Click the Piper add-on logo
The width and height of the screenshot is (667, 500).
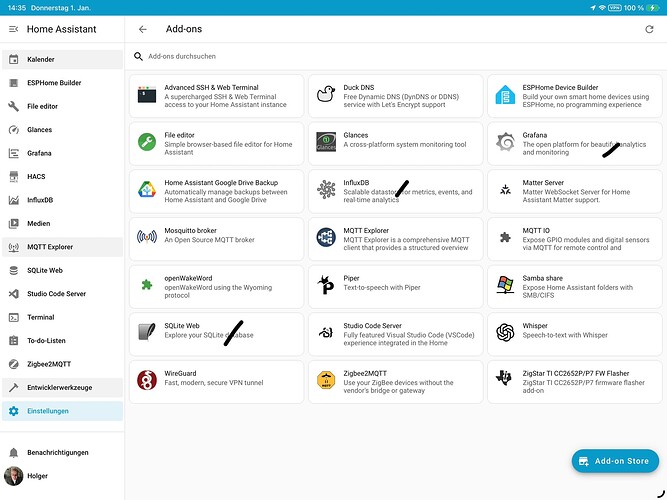pos(326,285)
